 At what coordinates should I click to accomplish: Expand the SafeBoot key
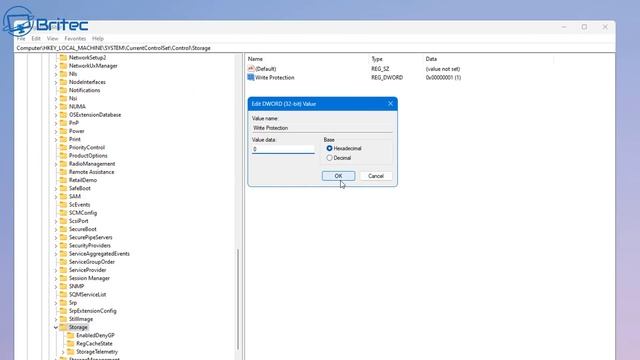56,188
